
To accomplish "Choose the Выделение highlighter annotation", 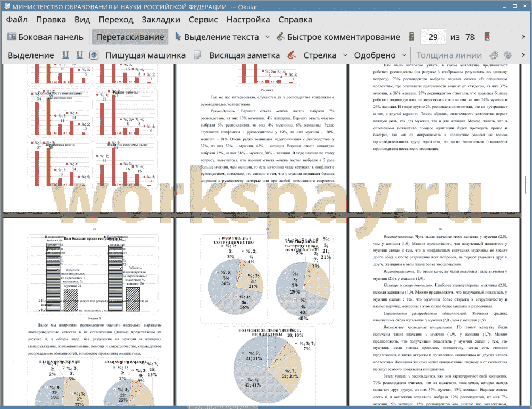I will tap(30, 55).
